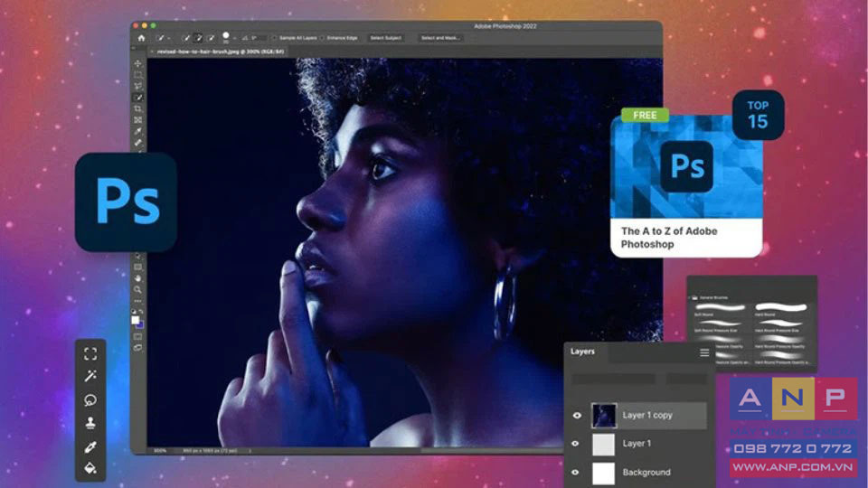Reset default foreground and background colors
The height and width of the screenshot is (488, 868).
click(134, 312)
